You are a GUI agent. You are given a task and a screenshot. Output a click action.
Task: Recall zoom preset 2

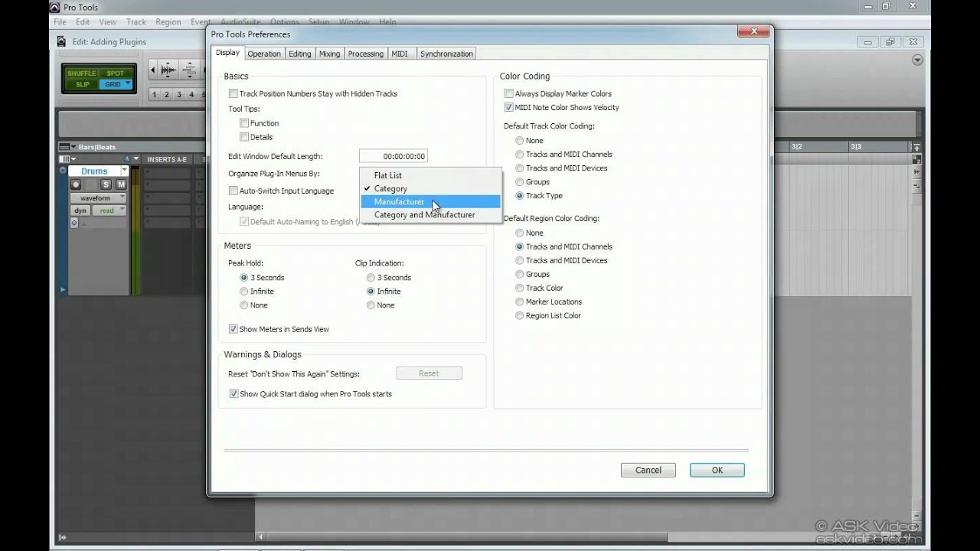pos(166,95)
